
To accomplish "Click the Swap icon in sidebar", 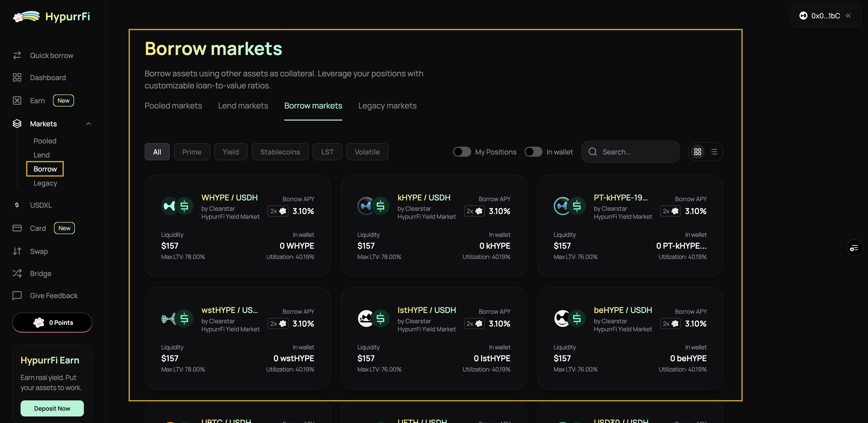I will [x=17, y=251].
